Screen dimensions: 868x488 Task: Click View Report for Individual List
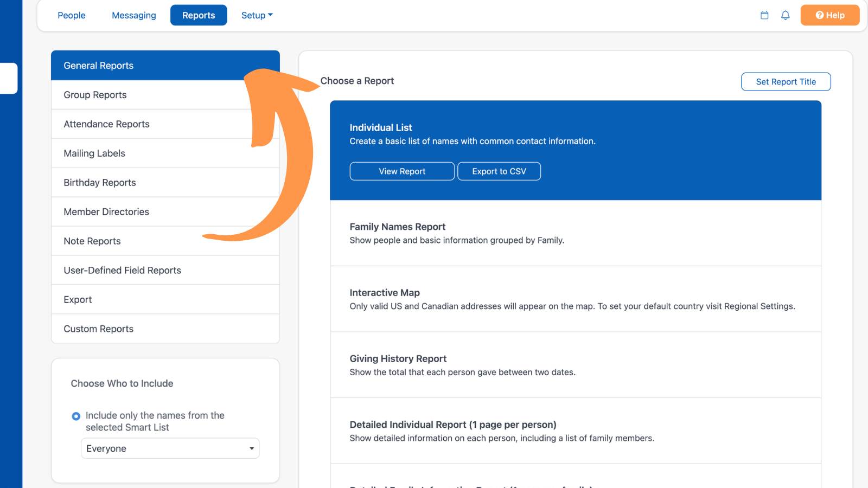[x=402, y=171]
